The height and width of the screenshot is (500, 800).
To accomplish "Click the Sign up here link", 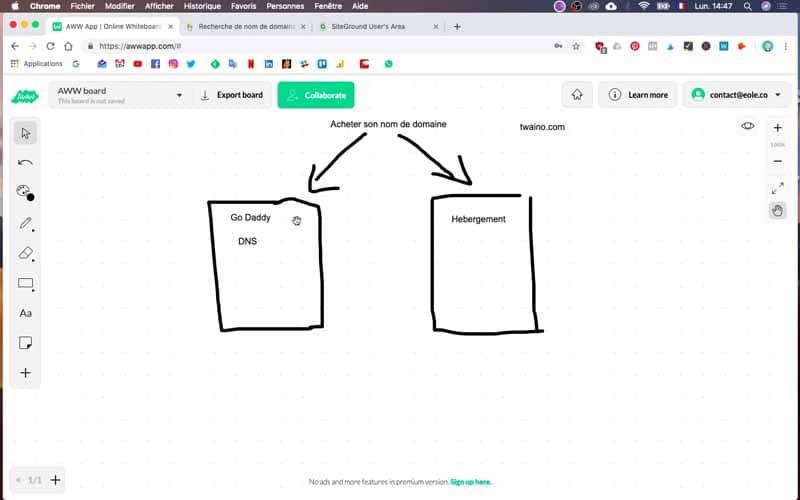I will pos(470,482).
